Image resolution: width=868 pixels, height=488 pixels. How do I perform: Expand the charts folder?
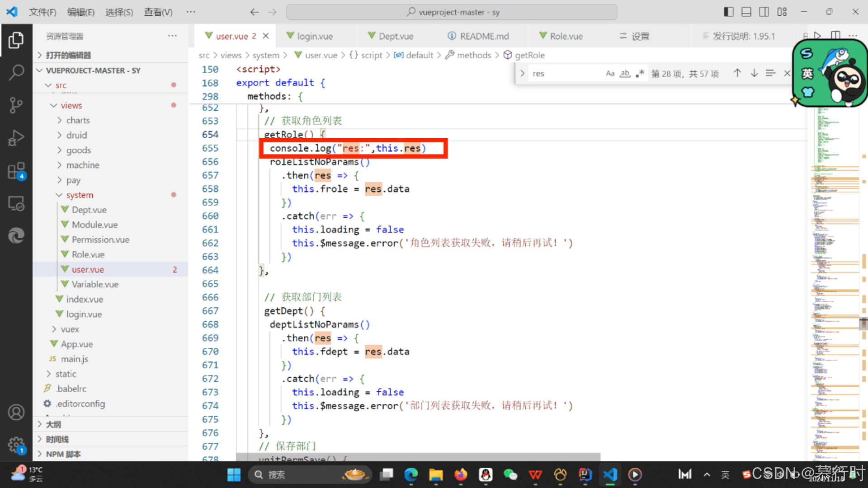[78, 120]
